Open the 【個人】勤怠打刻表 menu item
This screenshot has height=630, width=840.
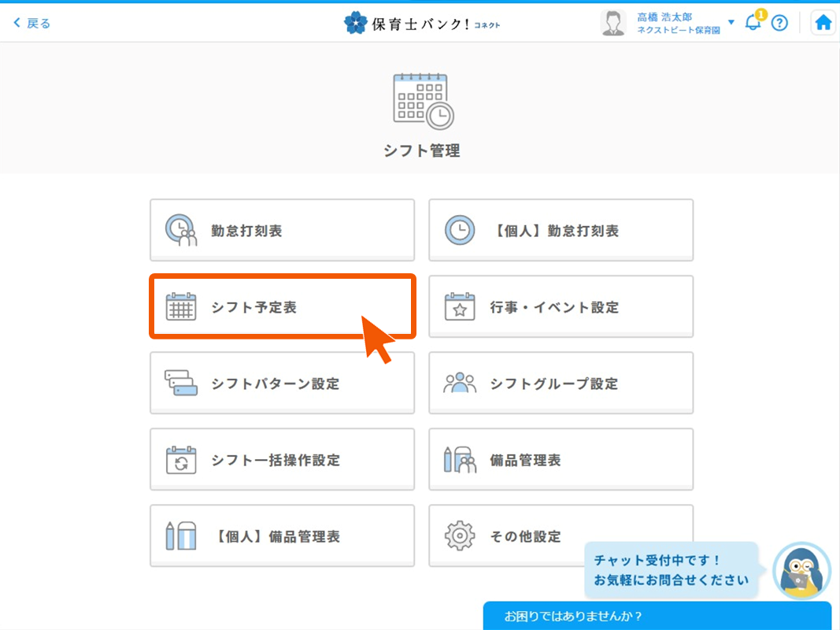tap(561, 230)
